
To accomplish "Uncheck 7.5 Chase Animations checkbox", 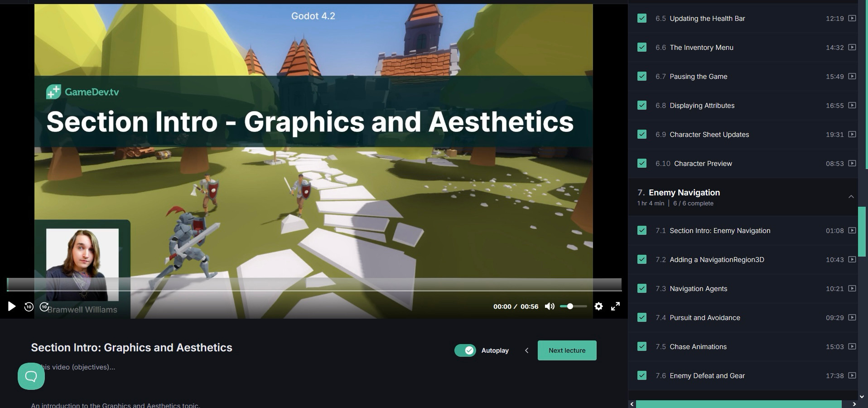I will [x=642, y=346].
